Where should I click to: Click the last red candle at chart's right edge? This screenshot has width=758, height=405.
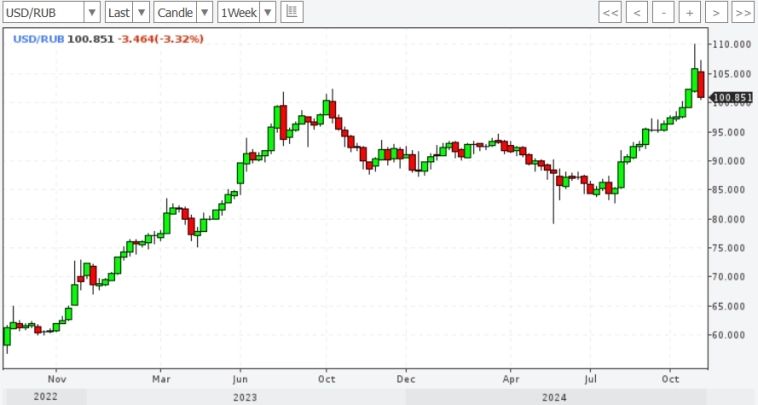(x=701, y=85)
